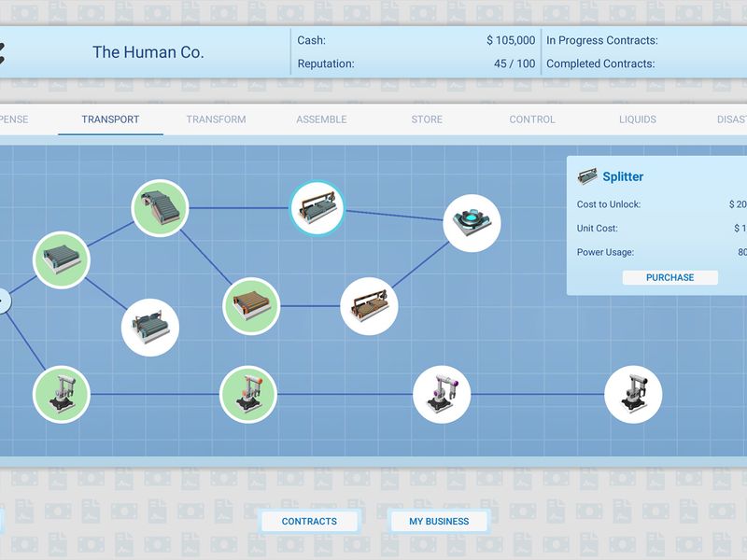Click the Completed Contracts label
The image size is (747, 560).
click(600, 63)
